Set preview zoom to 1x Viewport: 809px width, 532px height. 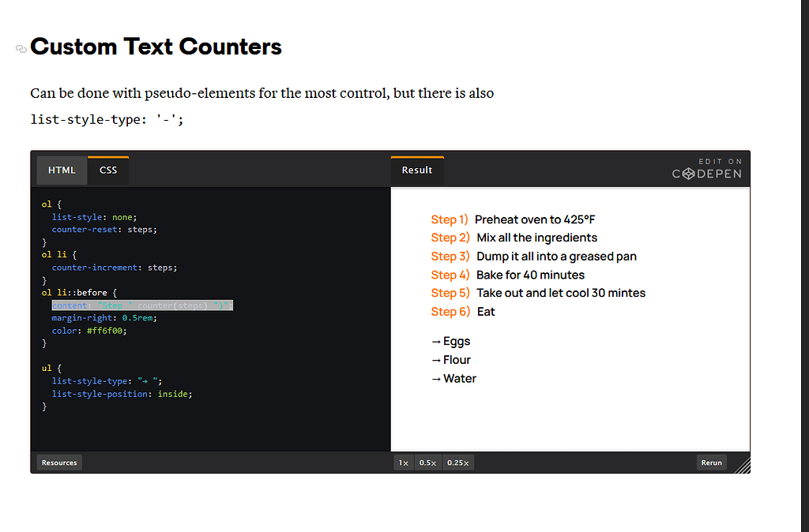coord(403,463)
